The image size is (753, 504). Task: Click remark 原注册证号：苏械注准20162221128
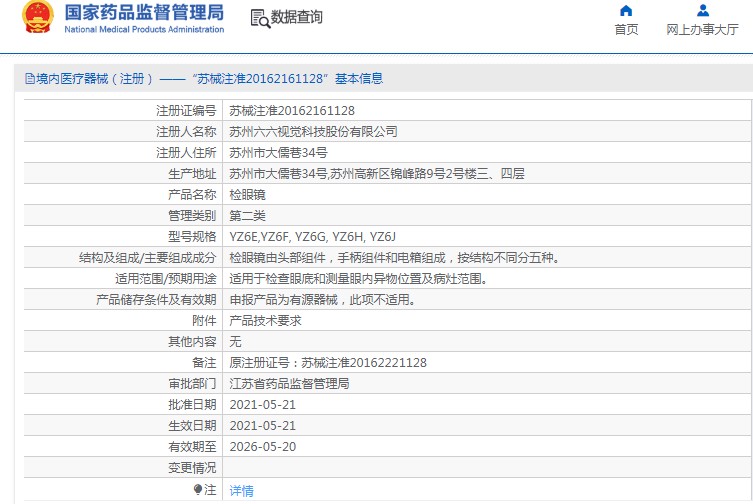[328, 363]
